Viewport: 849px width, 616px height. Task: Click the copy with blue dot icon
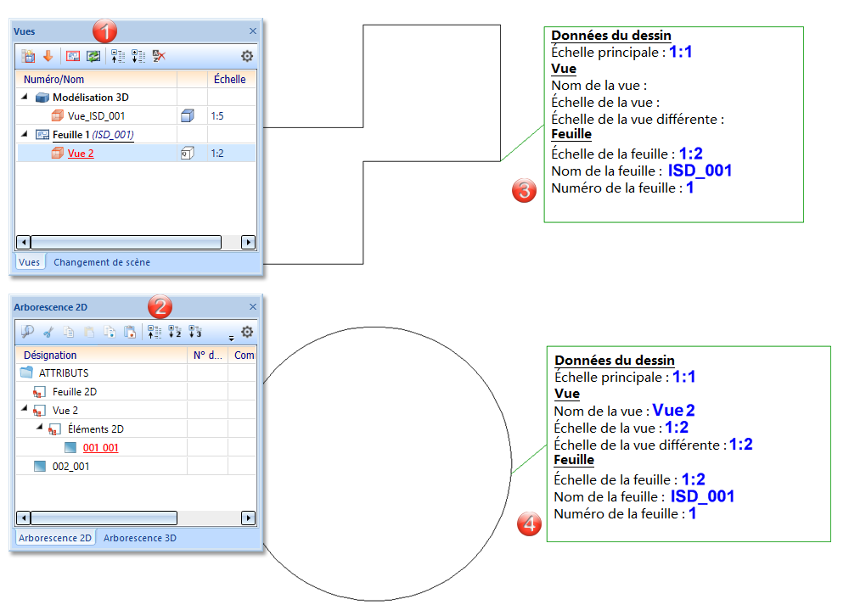(110, 332)
